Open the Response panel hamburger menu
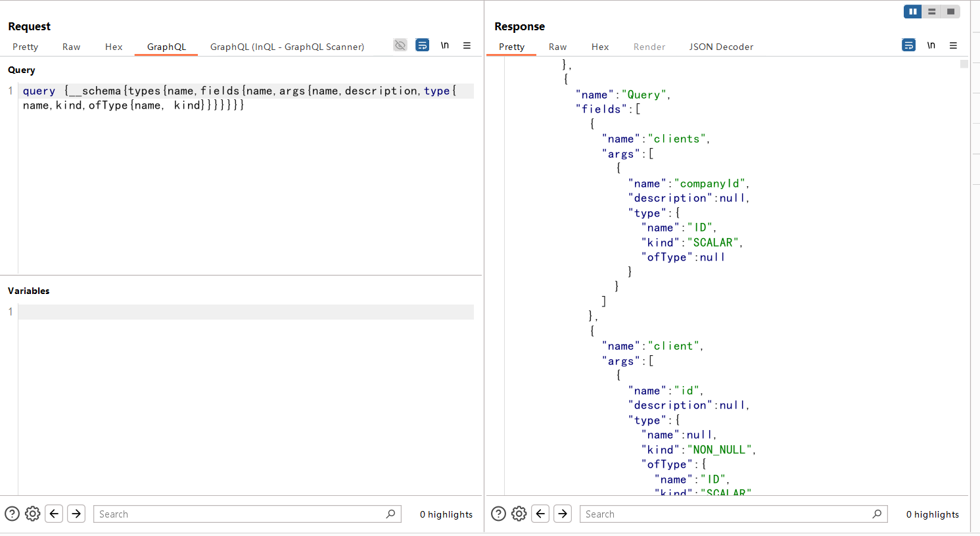 click(x=953, y=45)
